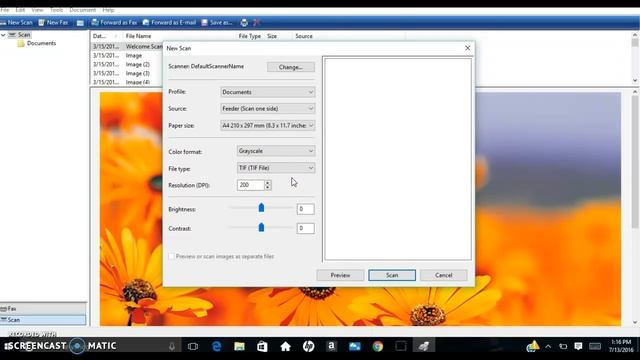The height and width of the screenshot is (360, 640).
Task: Open Task View in taskbar
Action: 193,347
